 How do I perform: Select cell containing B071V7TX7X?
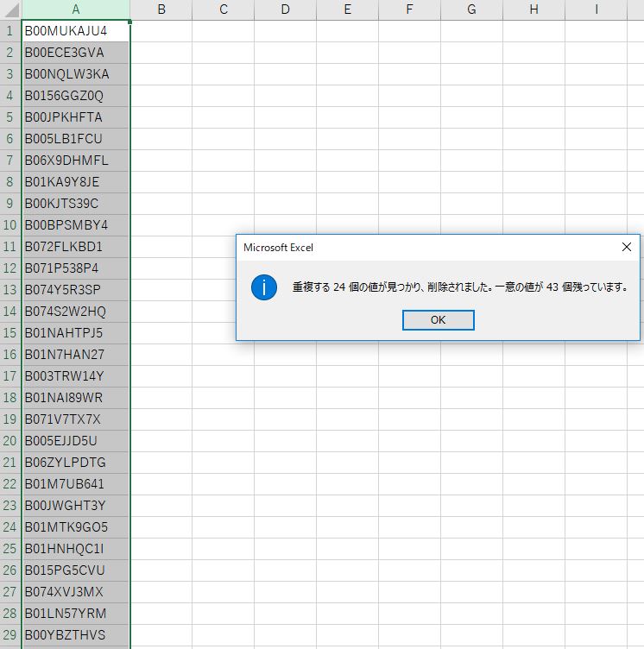76,419
